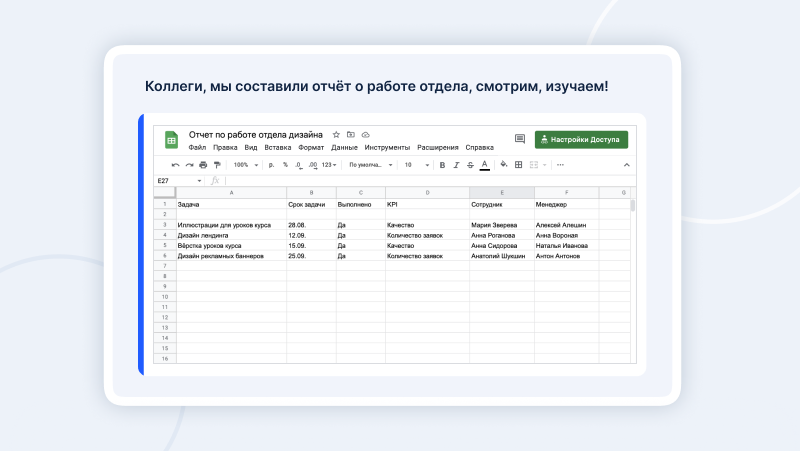Print the spreadsheet using printer icon
The height and width of the screenshot is (451, 800).
point(203,165)
